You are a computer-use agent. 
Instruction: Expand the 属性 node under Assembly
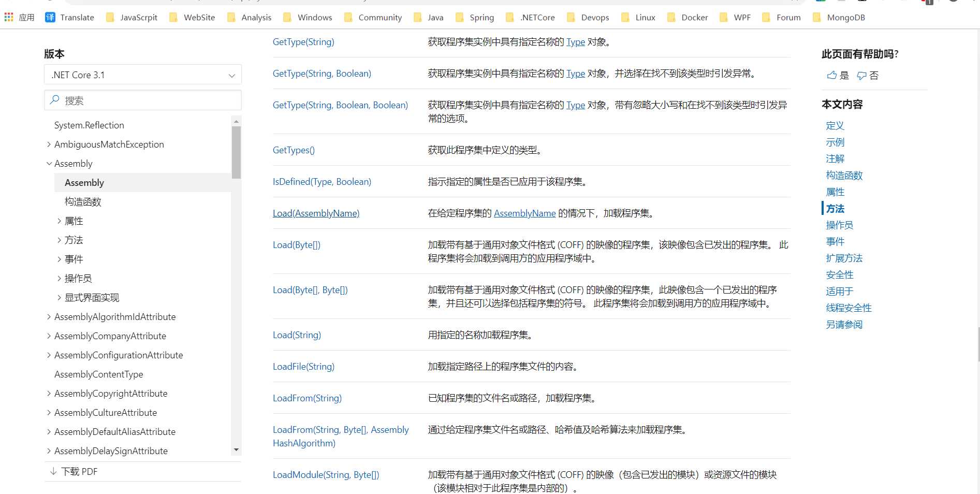(59, 221)
